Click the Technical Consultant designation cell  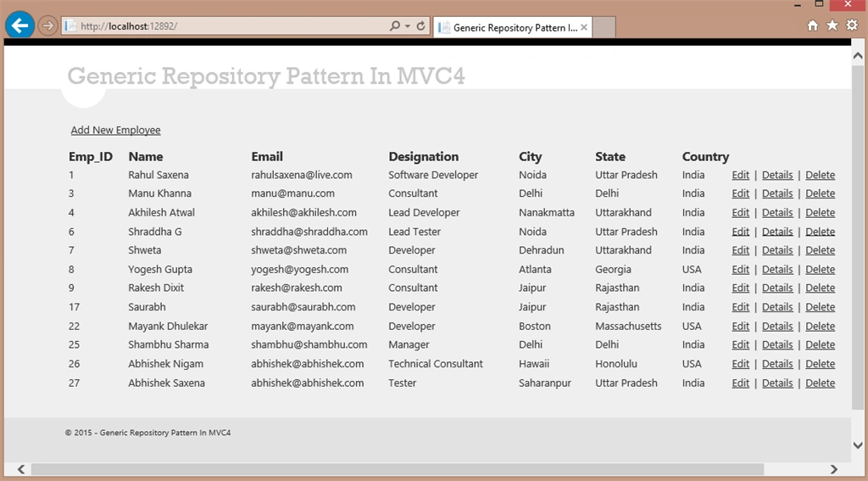pyautogui.click(x=436, y=364)
